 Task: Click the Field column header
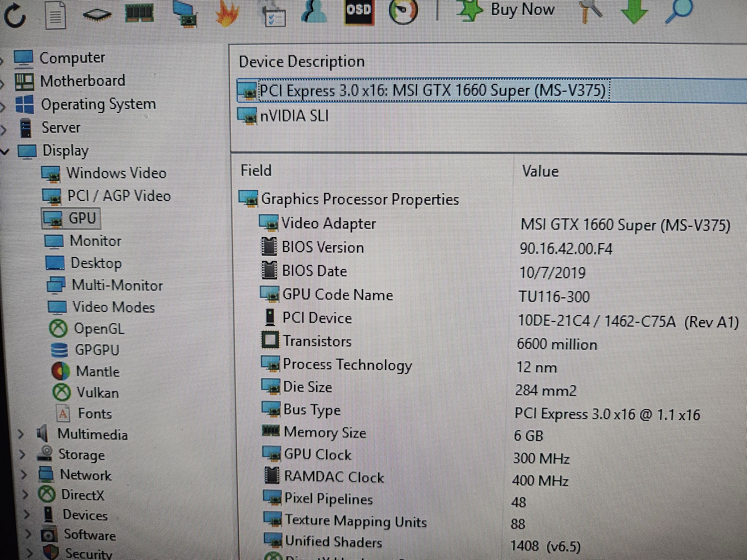pos(256,171)
